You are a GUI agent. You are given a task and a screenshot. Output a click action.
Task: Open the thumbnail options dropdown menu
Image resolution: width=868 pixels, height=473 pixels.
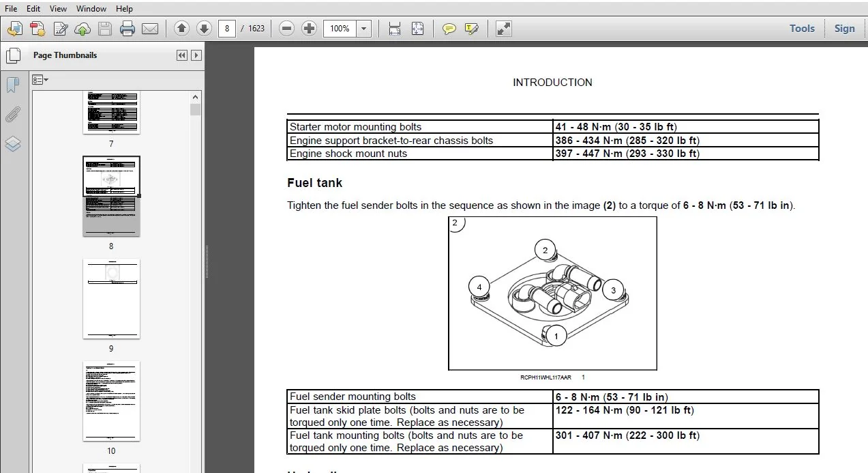coord(40,80)
